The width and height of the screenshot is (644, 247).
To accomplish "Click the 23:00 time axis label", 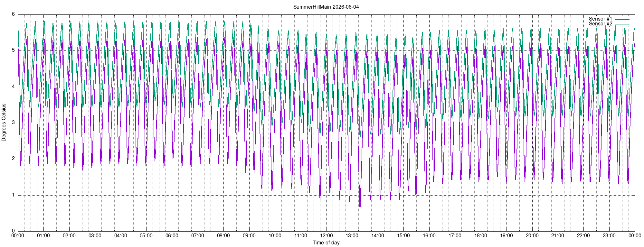I will [609, 235].
